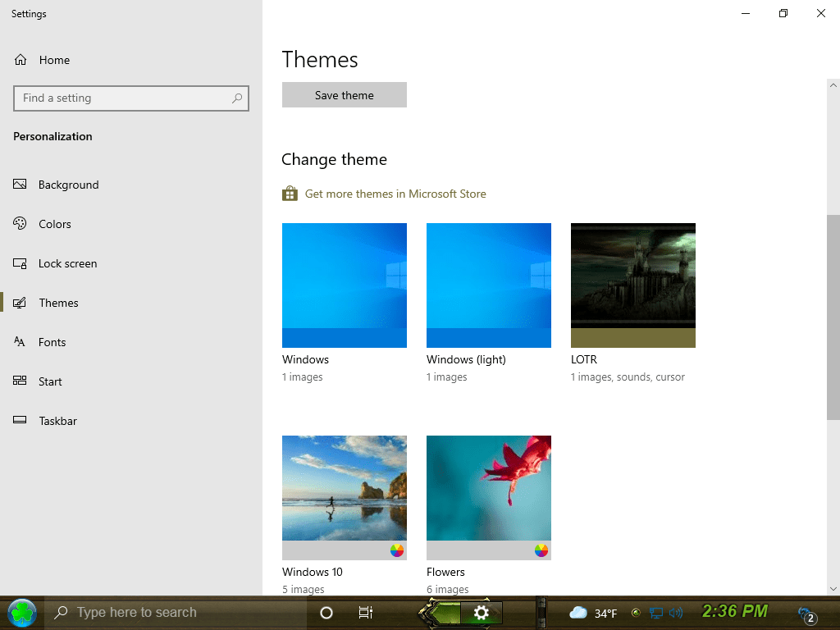Click the scrollbar down arrow
This screenshot has width=840, height=630.
click(833, 589)
